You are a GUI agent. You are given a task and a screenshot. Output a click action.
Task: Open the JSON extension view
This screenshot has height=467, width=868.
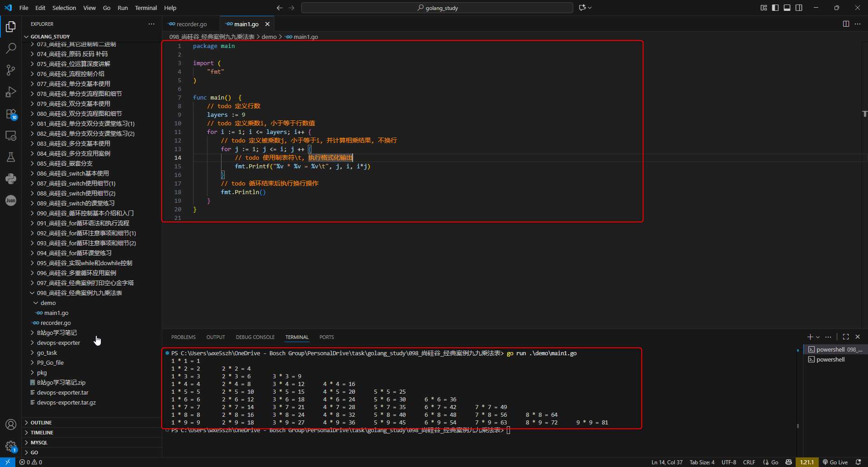tap(11, 200)
